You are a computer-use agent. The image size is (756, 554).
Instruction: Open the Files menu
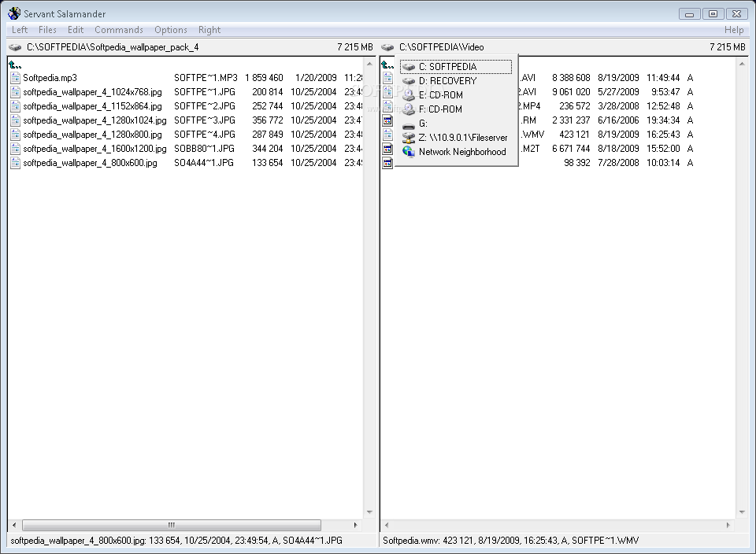coord(47,30)
